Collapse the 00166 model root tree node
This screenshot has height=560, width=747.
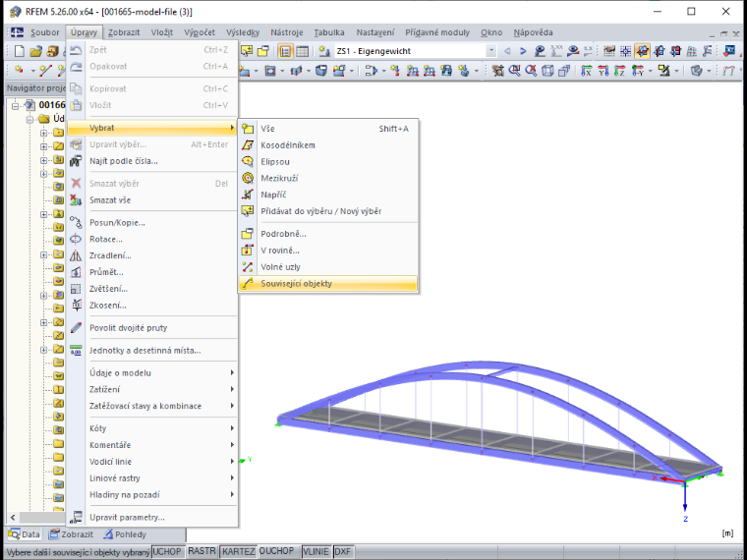point(16,105)
